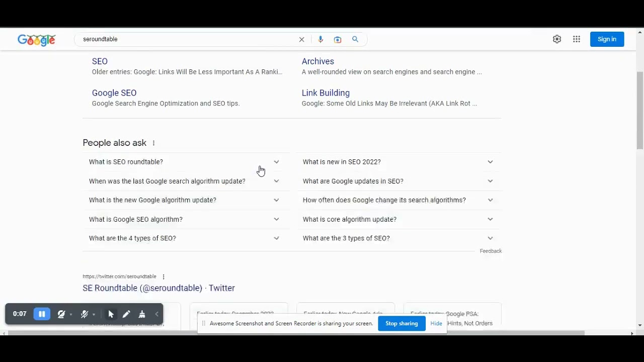Click the Sign in button
The height and width of the screenshot is (362, 644).
point(607,39)
